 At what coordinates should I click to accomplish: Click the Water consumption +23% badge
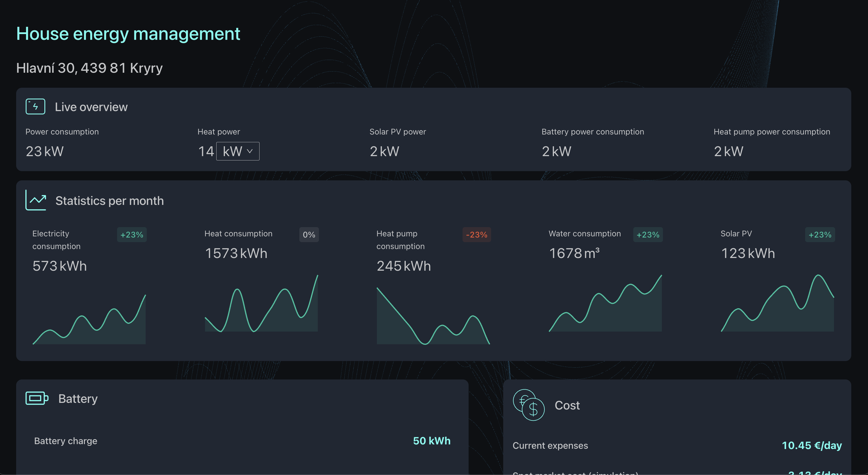tap(648, 235)
